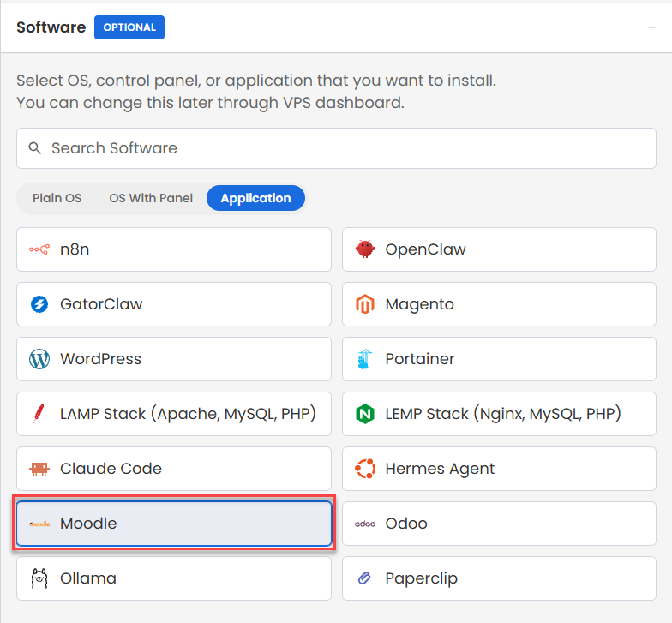Click the red feather LAMP Stack icon
672x623 pixels.
[39, 414]
